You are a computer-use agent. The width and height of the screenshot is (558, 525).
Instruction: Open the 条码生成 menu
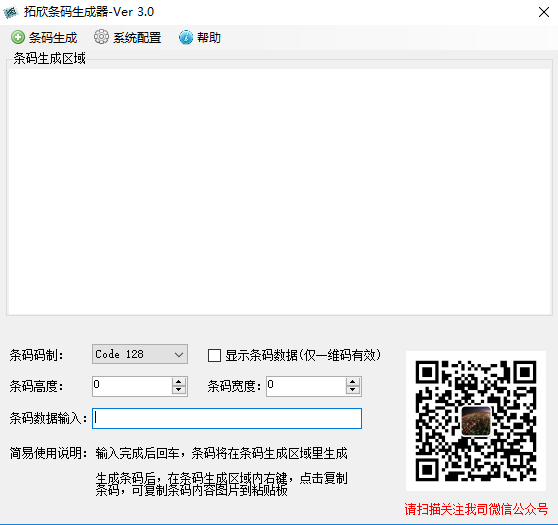44,37
